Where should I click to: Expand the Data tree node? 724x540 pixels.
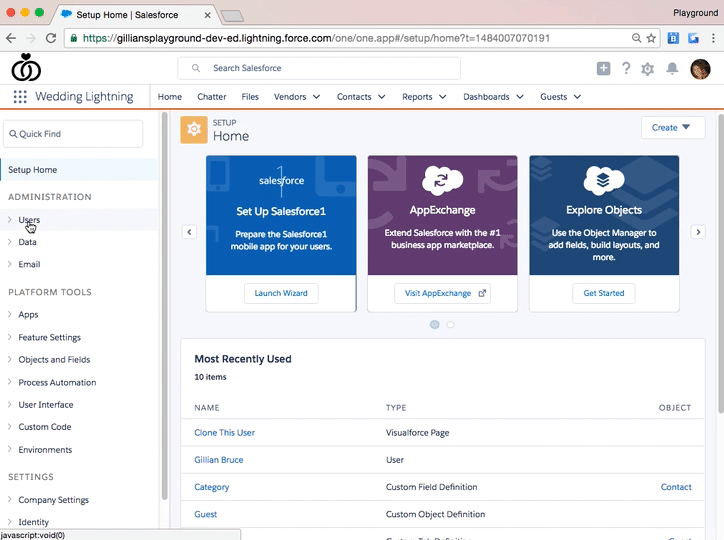(10, 242)
